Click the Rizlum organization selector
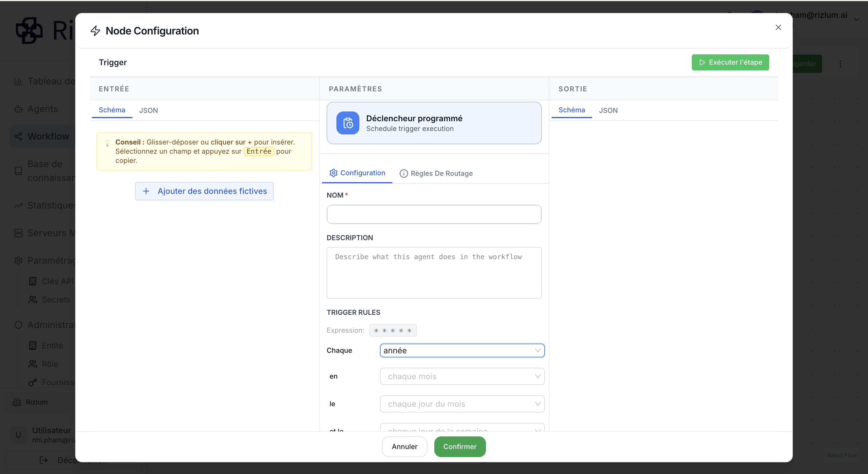 [40, 402]
